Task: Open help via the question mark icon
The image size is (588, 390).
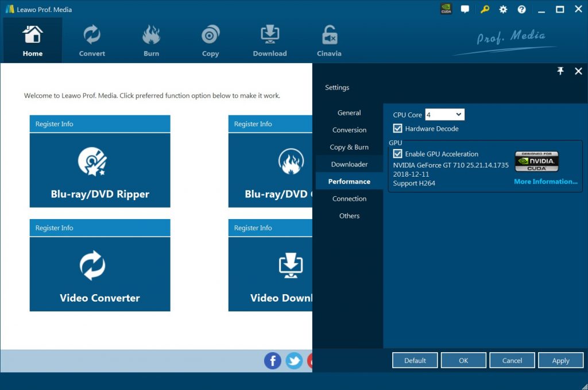Action: [x=520, y=9]
